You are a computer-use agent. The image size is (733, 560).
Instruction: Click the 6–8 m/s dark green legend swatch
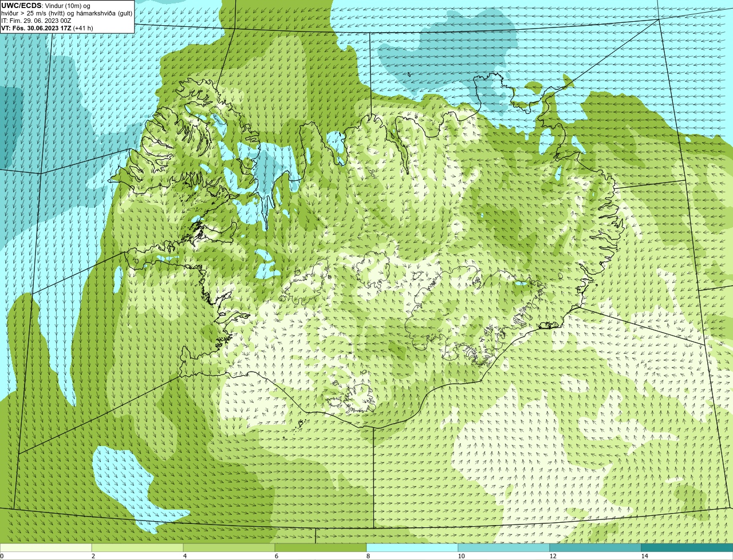pos(321,547)
